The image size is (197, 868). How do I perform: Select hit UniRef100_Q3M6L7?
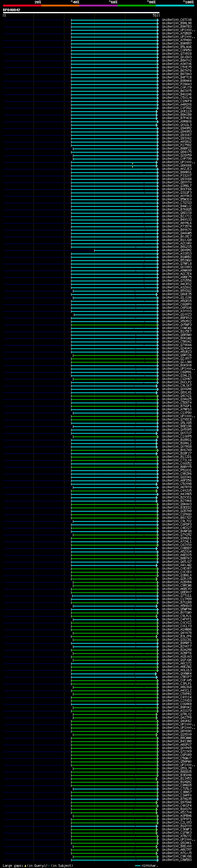[176, 186]
